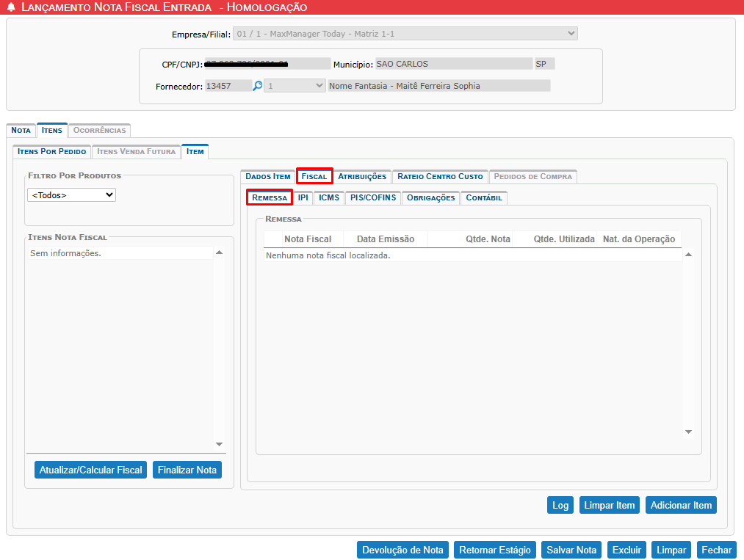Click the Fornecedor search magnifier icon
This screenshot has height=560, width=744.
coord(258,86)
